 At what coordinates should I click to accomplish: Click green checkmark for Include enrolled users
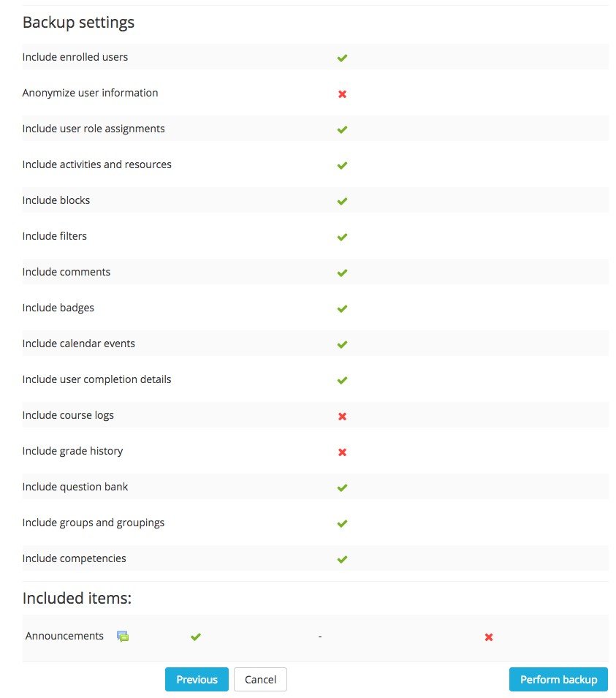click(342, 58)
